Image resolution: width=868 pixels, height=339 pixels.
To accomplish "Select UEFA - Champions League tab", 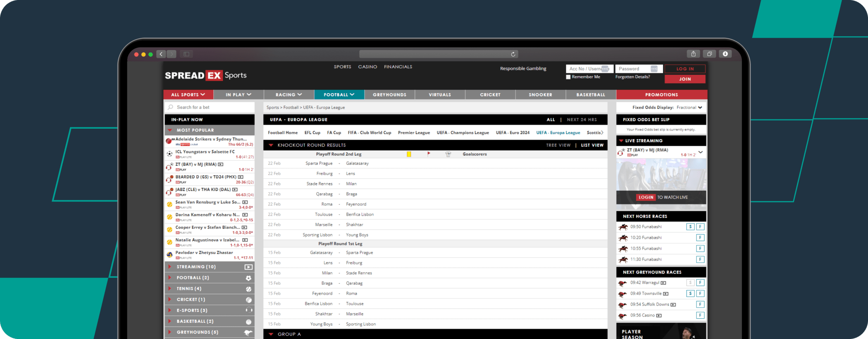I will [463, 133].
